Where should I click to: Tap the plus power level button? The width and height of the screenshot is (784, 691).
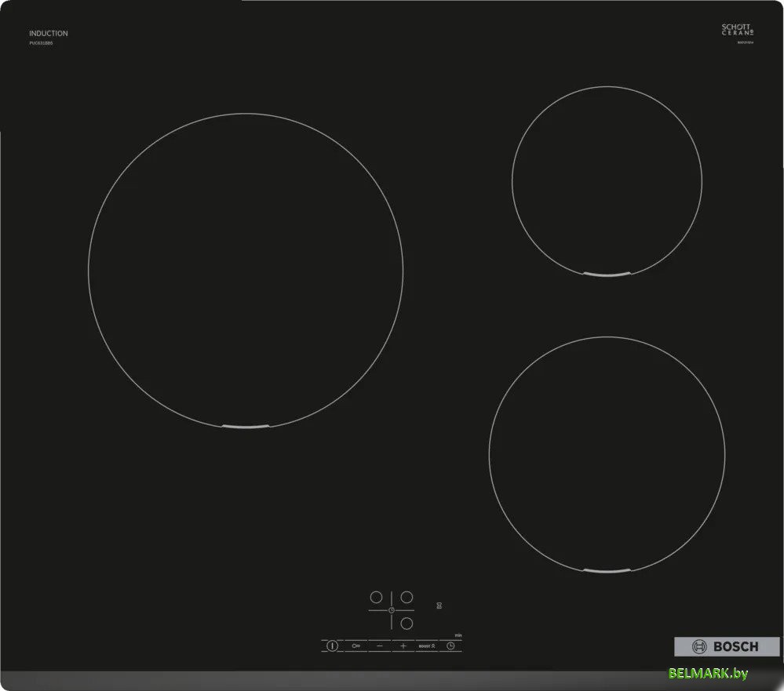[403, 646]
